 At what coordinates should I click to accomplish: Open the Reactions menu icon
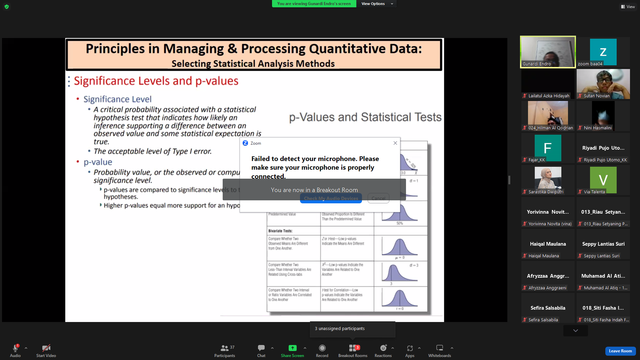383,348
